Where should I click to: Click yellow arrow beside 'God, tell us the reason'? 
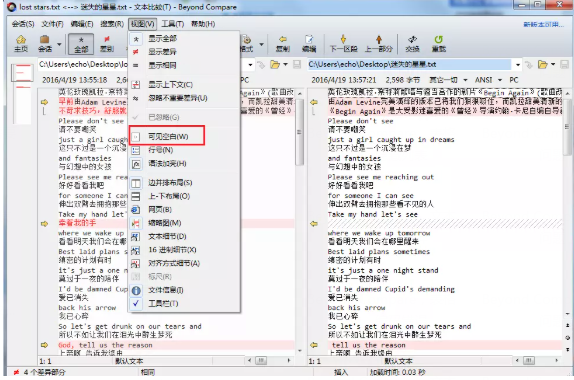point(44,345)
